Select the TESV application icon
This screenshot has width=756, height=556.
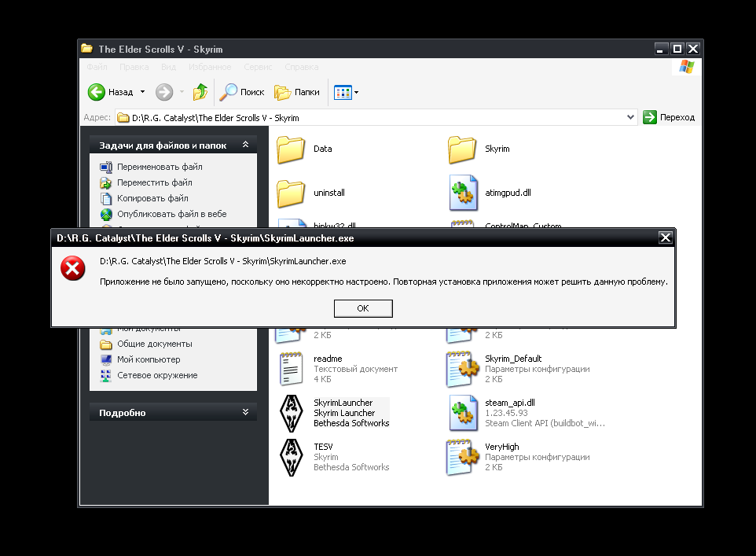[x=292, y=458]
